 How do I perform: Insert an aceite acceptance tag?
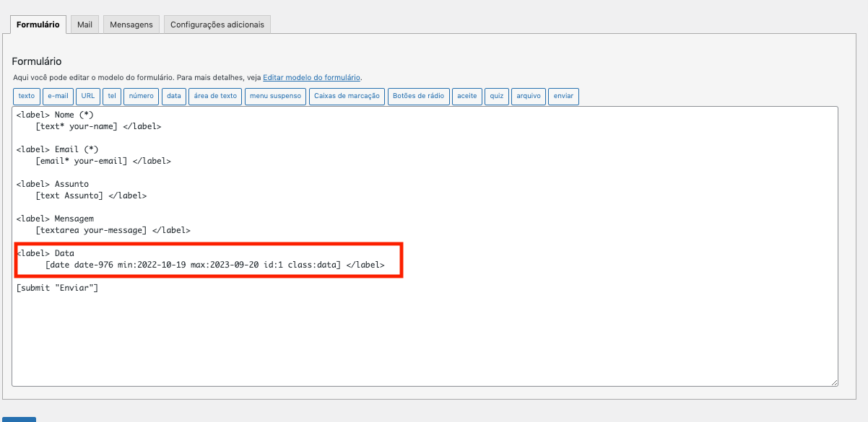466,96
